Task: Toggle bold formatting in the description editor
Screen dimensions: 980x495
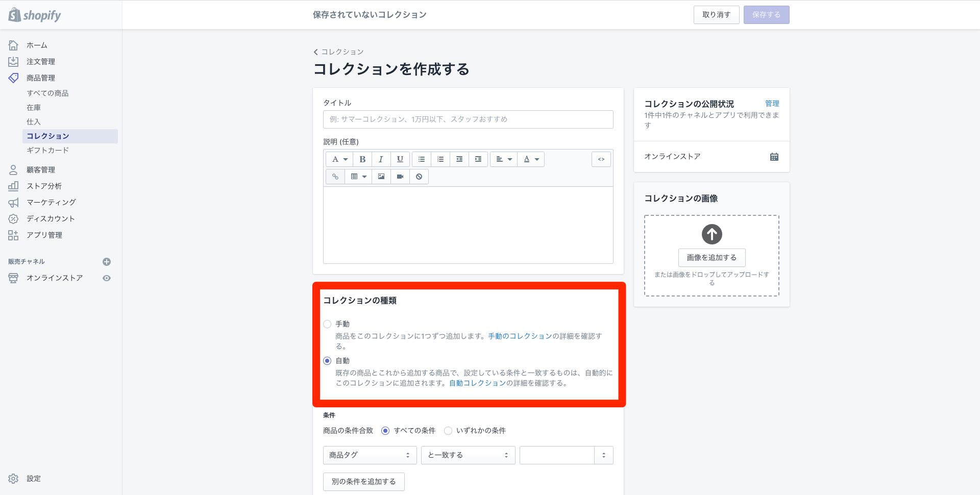Action: click(x=362, y=159)
